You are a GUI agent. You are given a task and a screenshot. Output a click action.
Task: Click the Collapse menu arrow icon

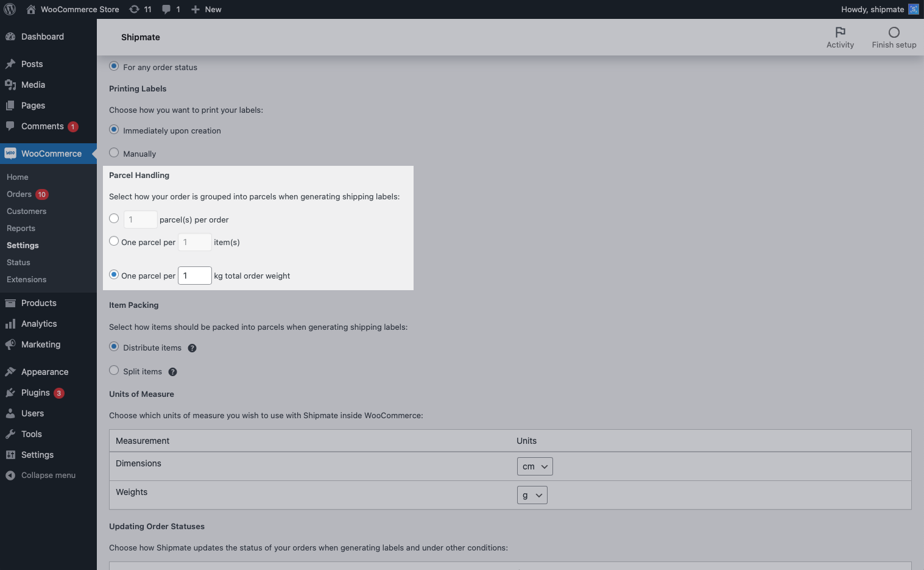10,476
